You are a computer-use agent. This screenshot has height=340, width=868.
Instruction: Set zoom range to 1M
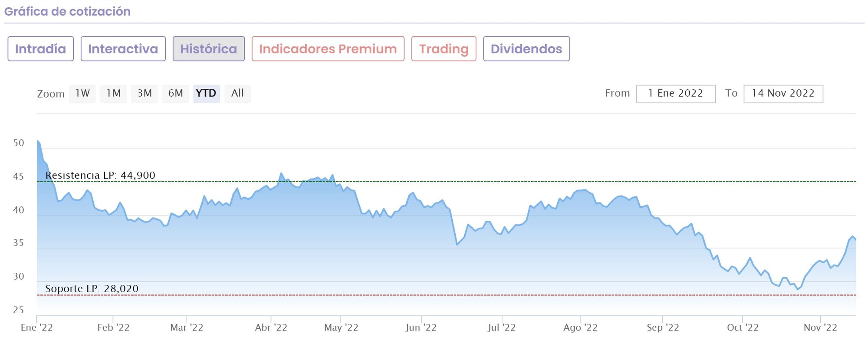tap(113, 93)
